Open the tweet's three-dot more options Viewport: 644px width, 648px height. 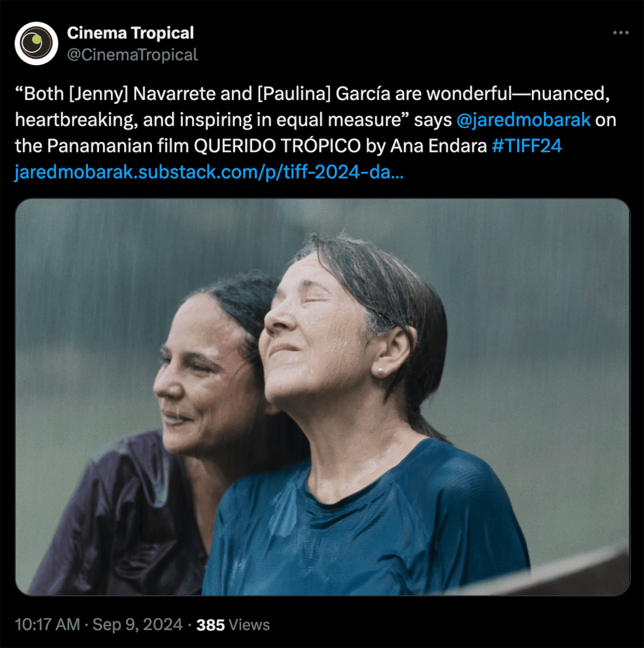[621, 33]
